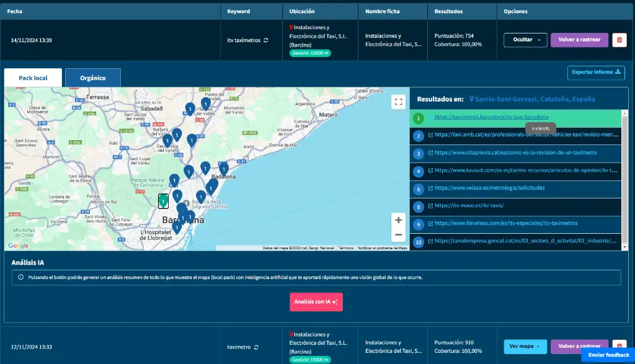Screen dimensions: 635x364
Task: Click external link icon for result 2
Action: [430, 135]
